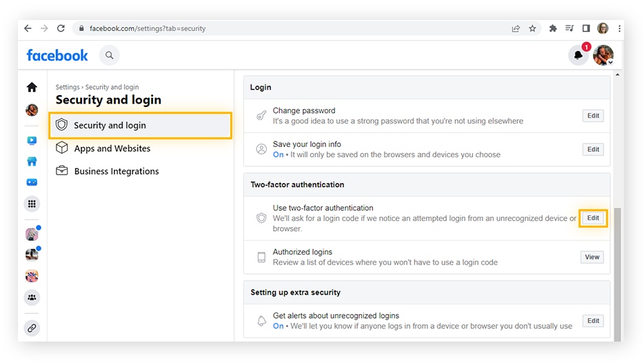The width and height of the screenshot is (644, 363).
Task: Click the notifications bell icon
Action: tap(578, 55)
